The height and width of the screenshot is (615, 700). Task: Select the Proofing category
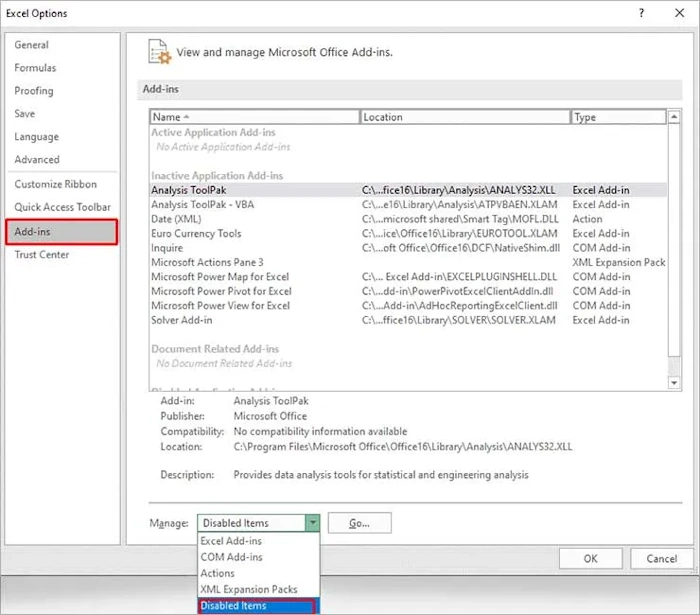coord(33,91)
